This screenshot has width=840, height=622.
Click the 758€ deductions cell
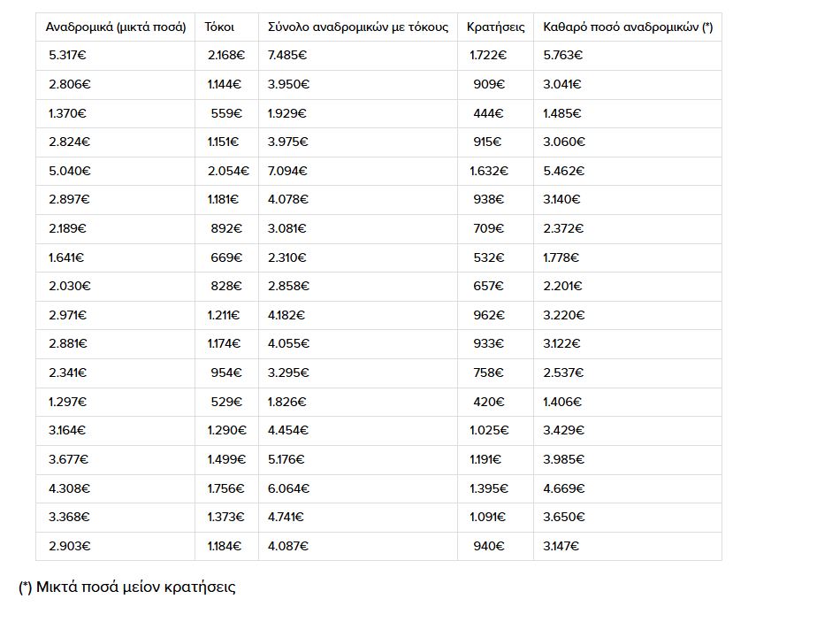489,372
